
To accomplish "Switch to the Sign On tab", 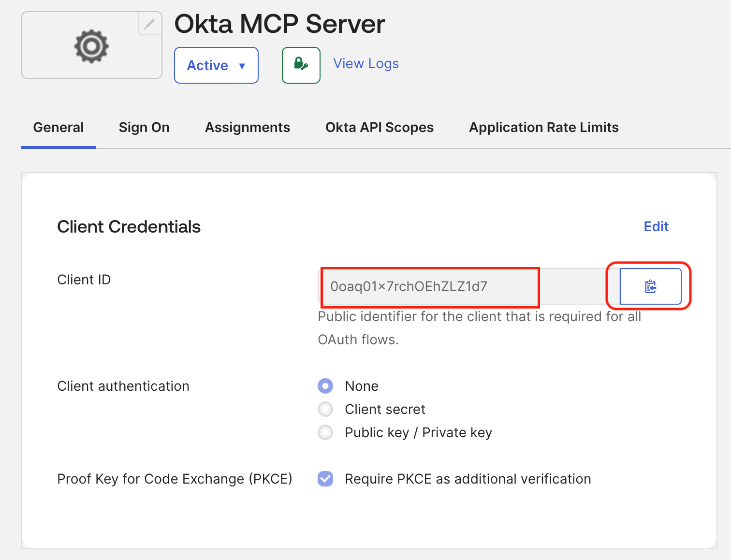I will click(x=144, y=128).
